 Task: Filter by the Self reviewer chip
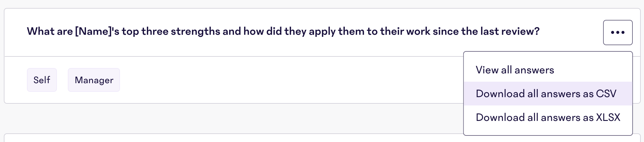[42, 80]
